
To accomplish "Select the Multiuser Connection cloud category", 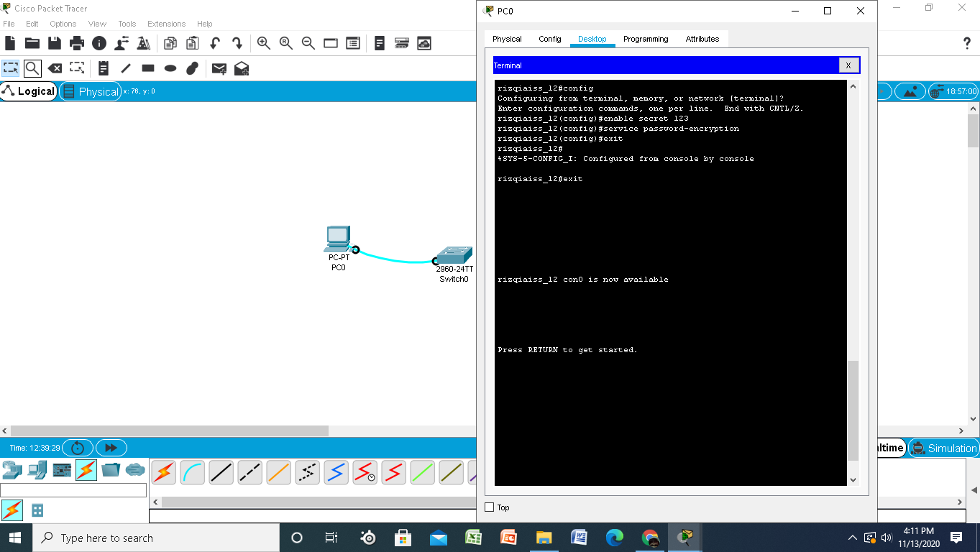I will 135,470.
